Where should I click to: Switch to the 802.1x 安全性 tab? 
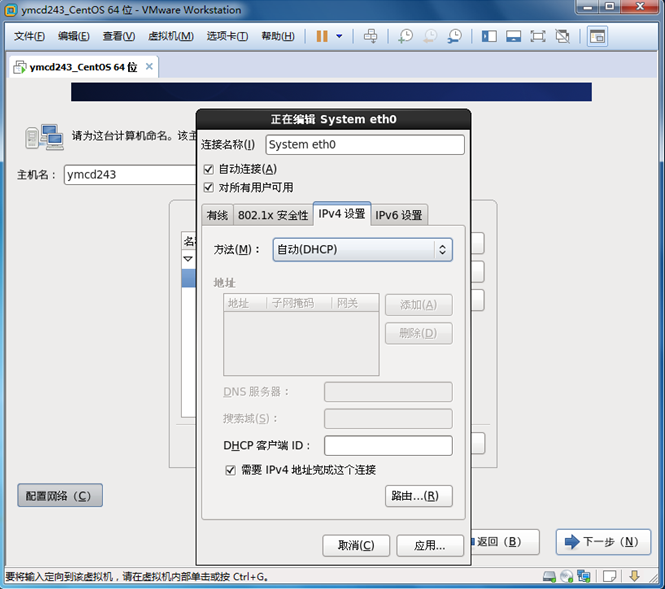click(x=273, y=215)
